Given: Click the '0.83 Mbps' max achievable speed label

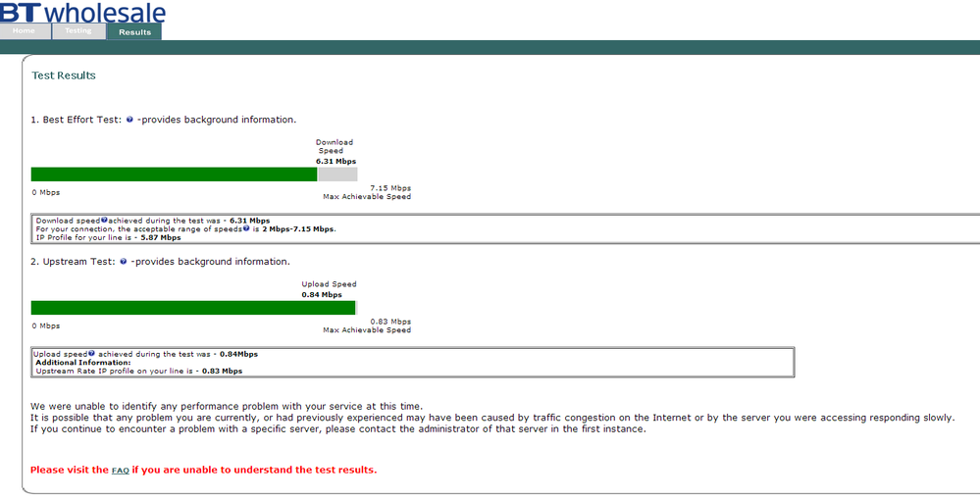Looking at the screenshot, I should (390, 322).
